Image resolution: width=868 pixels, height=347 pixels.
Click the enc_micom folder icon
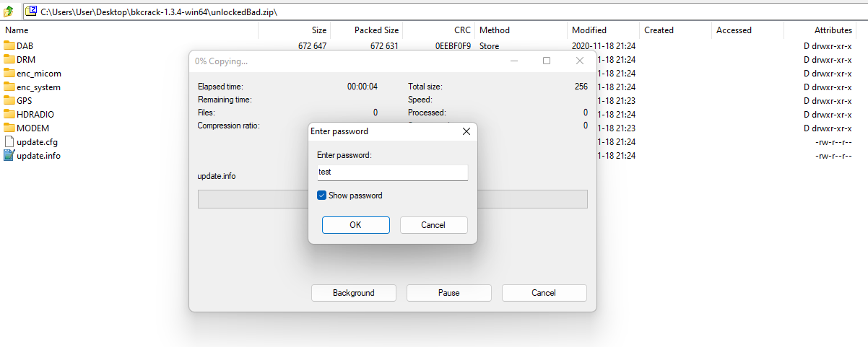9,73
